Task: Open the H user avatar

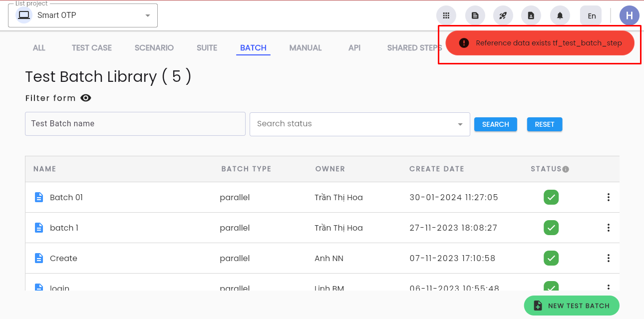Action: pos(629,15)
